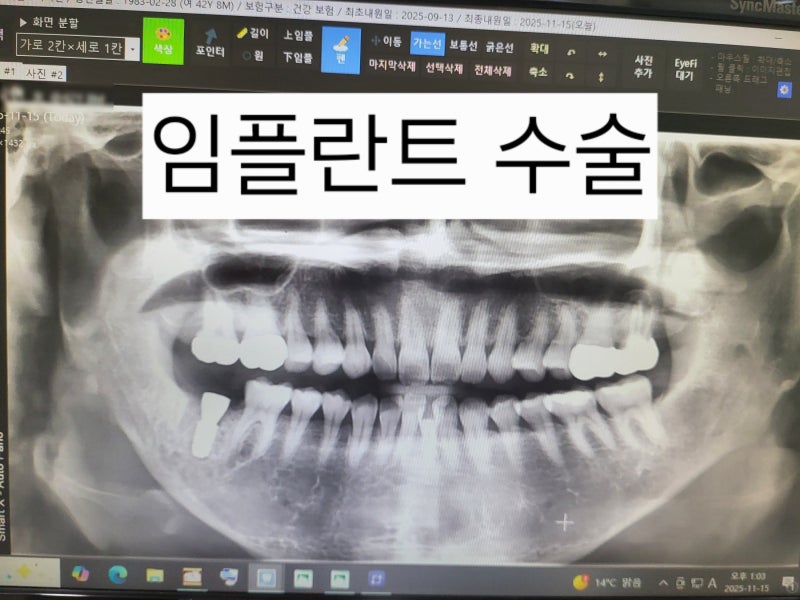Rotate image clockwise with lower curved arrow
This screenshot has width=800, height=600.
(x=570, y=76)
